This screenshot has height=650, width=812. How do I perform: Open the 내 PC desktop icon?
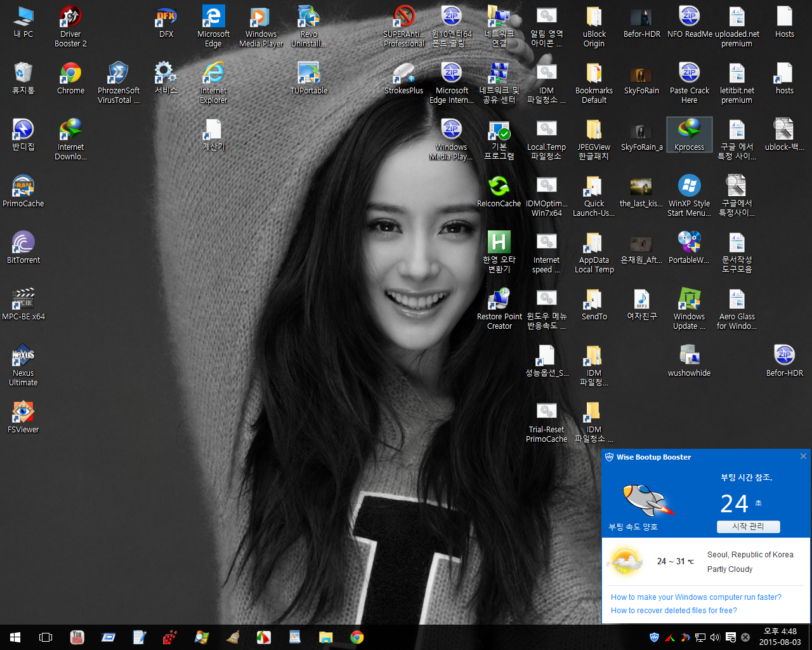coord(23,22)
